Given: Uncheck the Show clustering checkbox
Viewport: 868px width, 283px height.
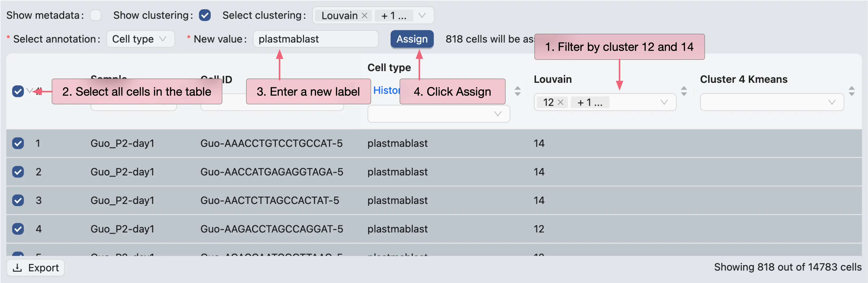Looking at the screenshot, I should pyautogui.click(x=204, y=15).
